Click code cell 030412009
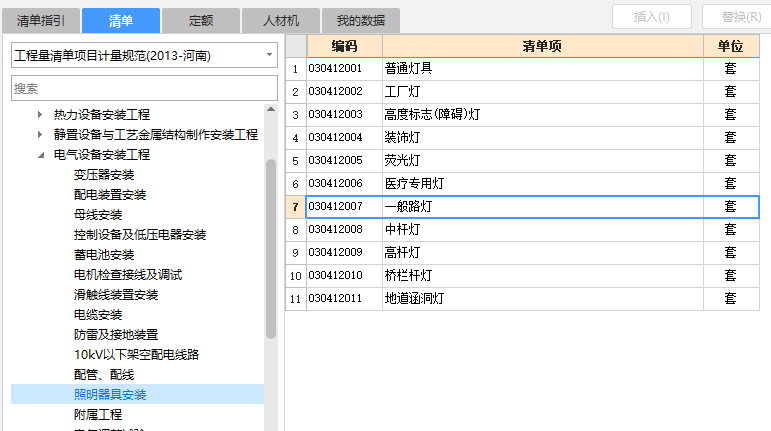 click(x=344, y=253)
